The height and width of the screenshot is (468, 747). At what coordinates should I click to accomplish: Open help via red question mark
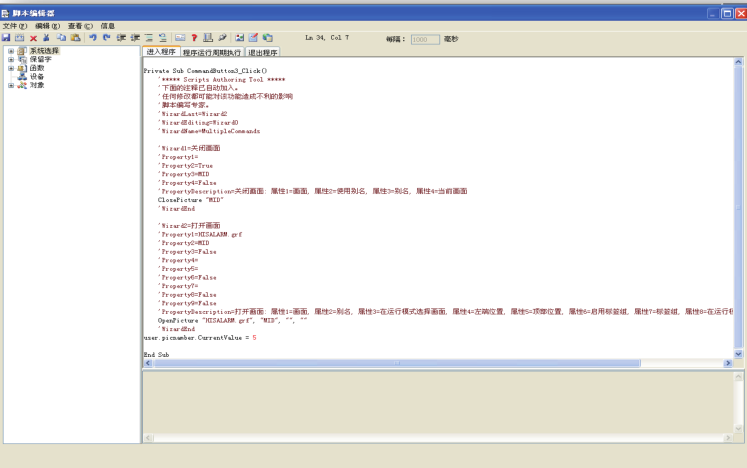194,38
